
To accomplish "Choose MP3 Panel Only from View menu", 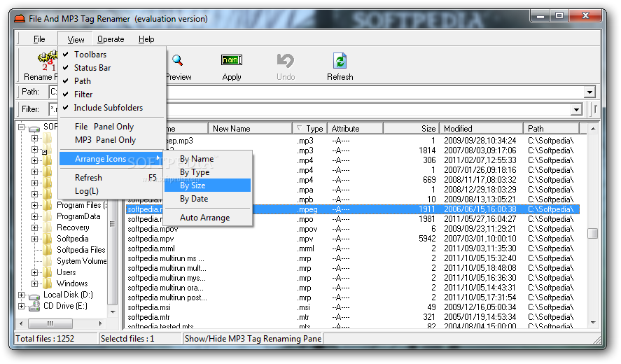I will (x=112, y=140).
